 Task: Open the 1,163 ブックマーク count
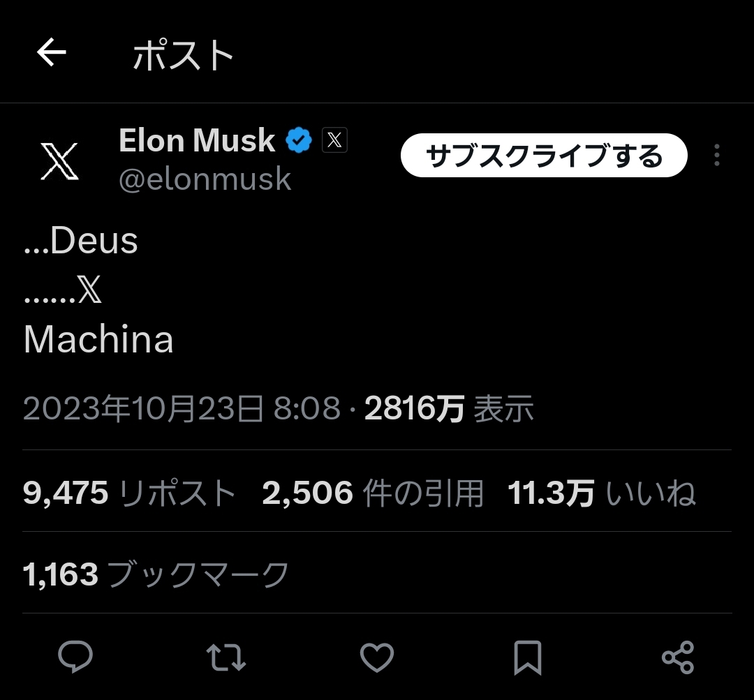(156, 575)
